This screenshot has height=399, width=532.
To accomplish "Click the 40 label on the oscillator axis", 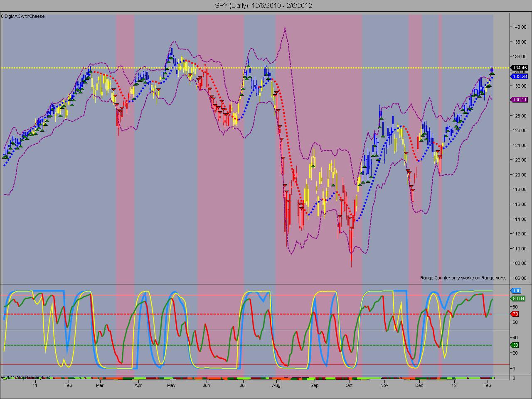I will [x=516, y=338].
